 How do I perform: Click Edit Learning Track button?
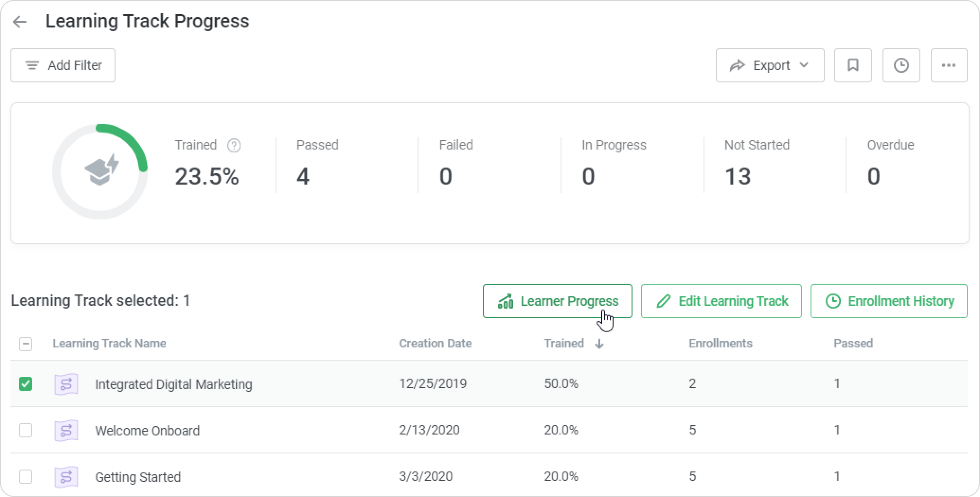(x=721, y=301)
